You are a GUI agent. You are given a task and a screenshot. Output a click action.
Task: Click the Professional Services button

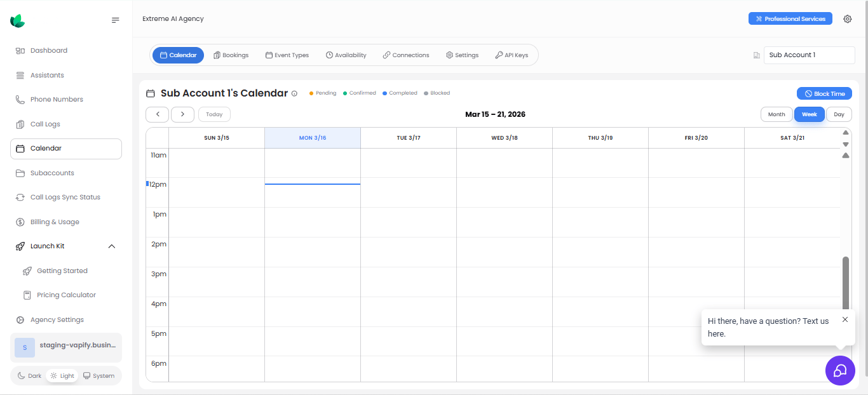click(790, 19)
